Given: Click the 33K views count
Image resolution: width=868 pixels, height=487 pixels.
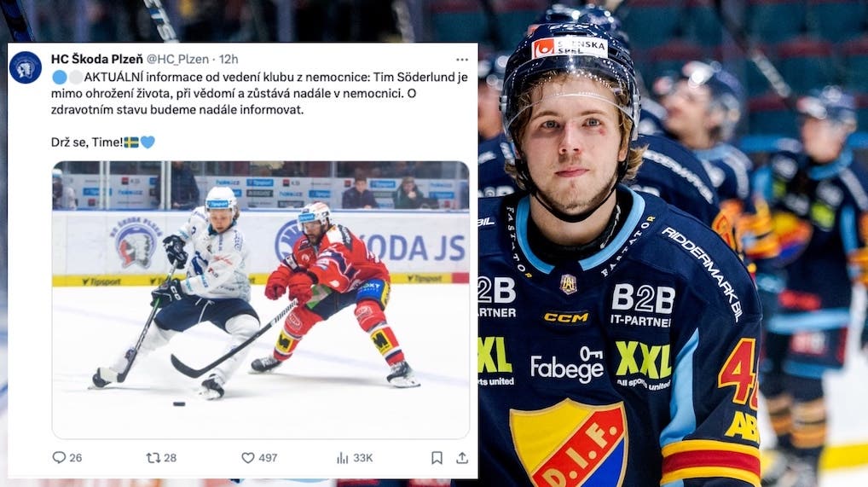Looking at the screenshot, I should click(363, 458).
